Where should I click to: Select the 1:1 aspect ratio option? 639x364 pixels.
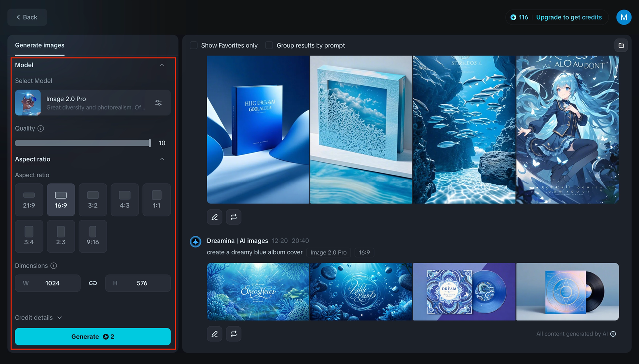[157, 200]
